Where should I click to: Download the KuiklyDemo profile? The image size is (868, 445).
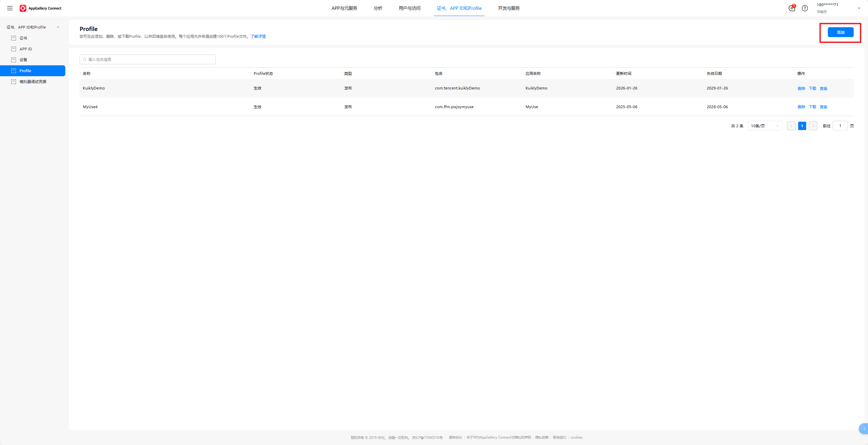812,88
